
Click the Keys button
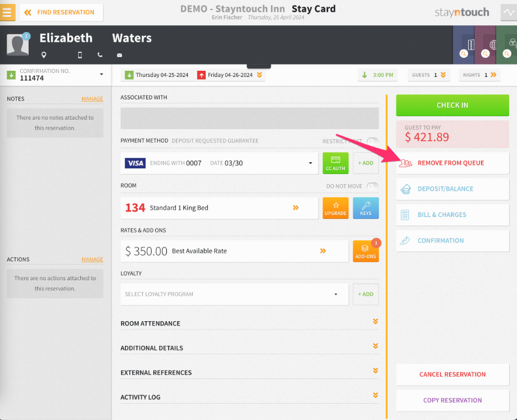tap(366, 208)
